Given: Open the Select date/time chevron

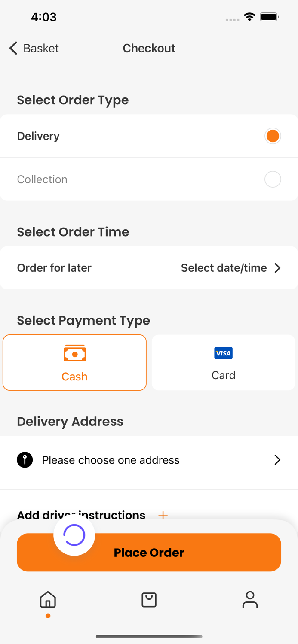Looking at the screenshot, I should coord(278,268).
